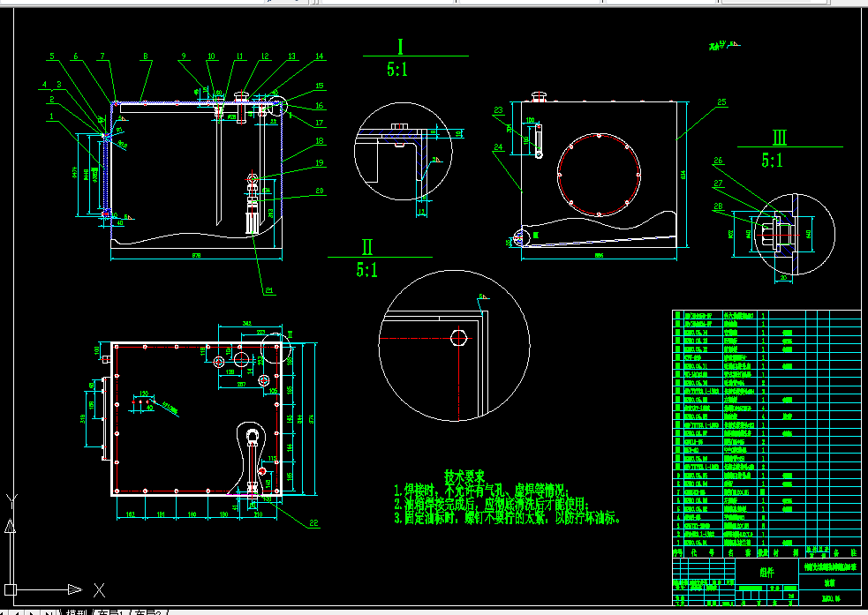Select part balloon number 23

498,110
